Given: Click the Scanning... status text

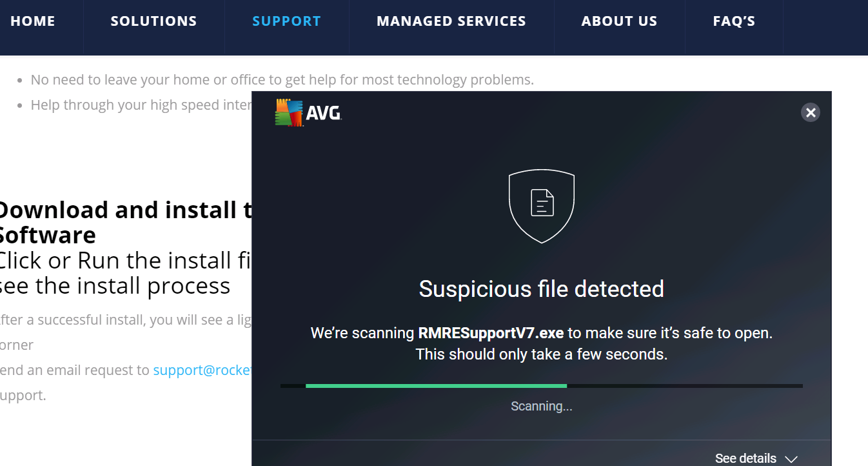Looking at the screenshot, I should (x=542, y=406).
